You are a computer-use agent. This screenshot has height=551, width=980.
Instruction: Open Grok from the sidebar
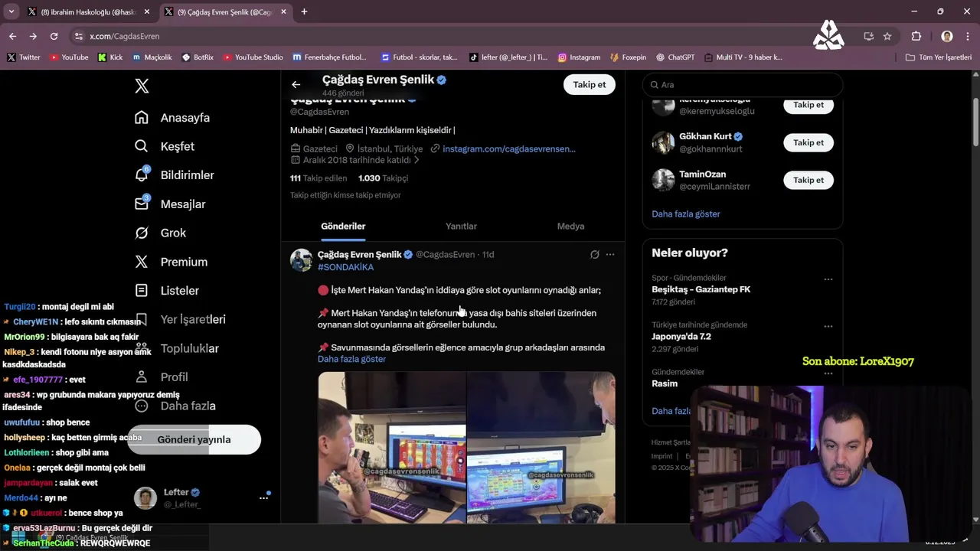click(x=161, y=233)
